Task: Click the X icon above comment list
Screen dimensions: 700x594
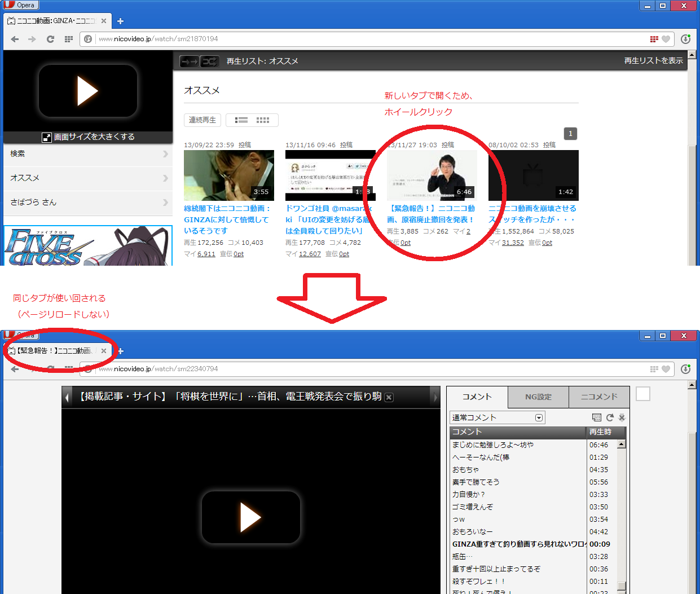Action: pos(622,418)
